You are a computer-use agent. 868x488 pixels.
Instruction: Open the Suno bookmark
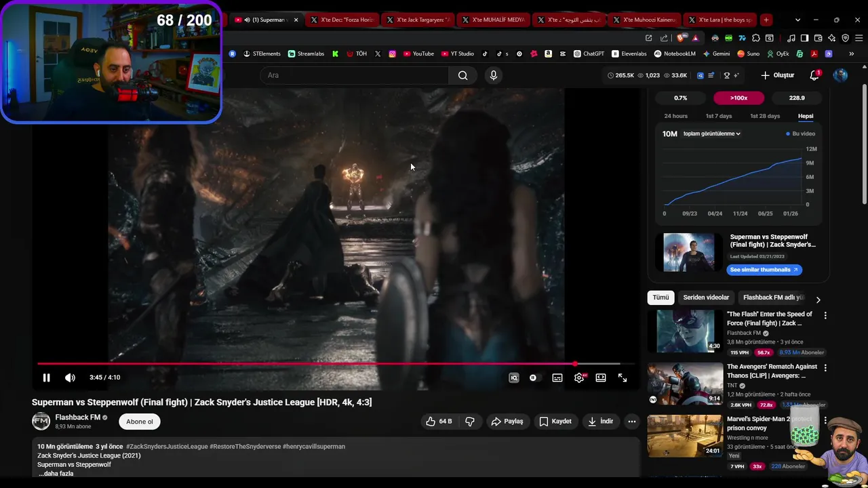tap(748, 54)
